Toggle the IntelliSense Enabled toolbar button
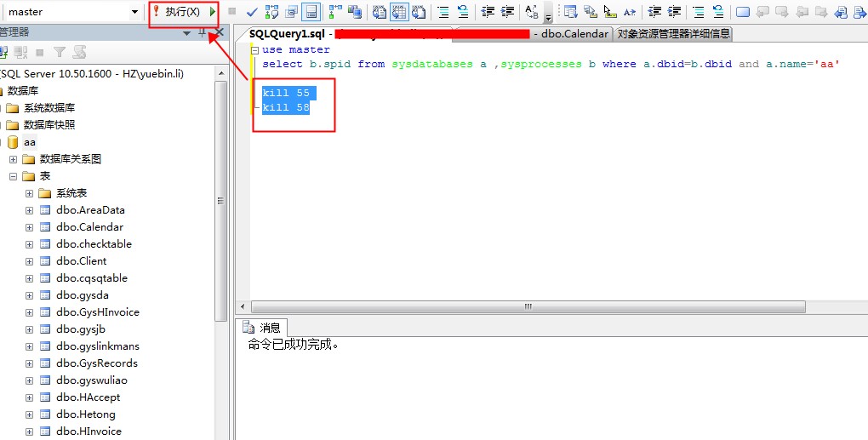 [311, 12]
